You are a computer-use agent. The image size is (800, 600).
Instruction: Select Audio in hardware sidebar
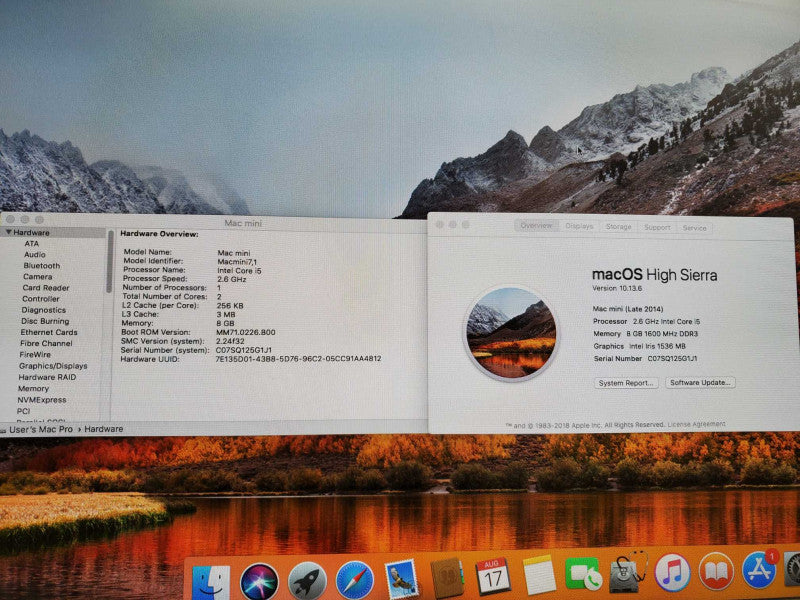tap(35, 254)
